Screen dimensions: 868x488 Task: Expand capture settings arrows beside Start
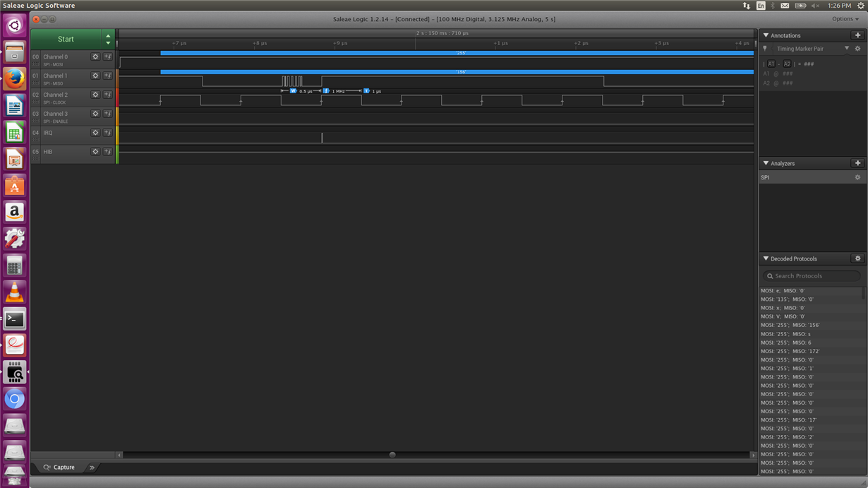click(108, 39)
